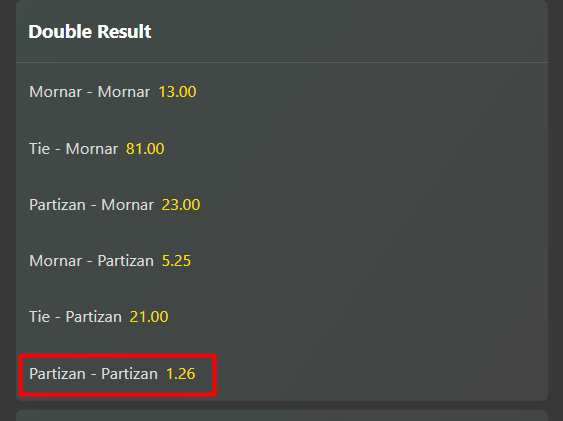Collapse the Double Result header bar
The height and width of the screenshot is (421, 563).
(282, 32)
